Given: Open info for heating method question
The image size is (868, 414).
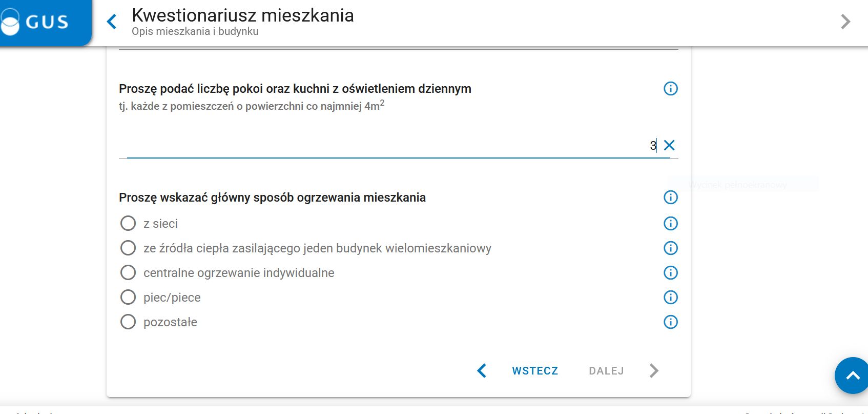Looking at the screenshot, I should (670, 198).
